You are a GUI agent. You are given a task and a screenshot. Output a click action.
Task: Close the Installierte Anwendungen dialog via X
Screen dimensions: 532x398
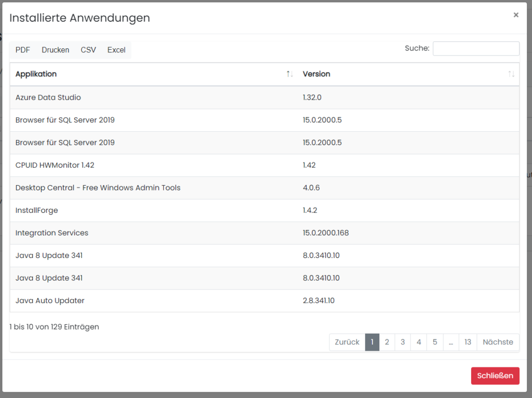point(515,15)
